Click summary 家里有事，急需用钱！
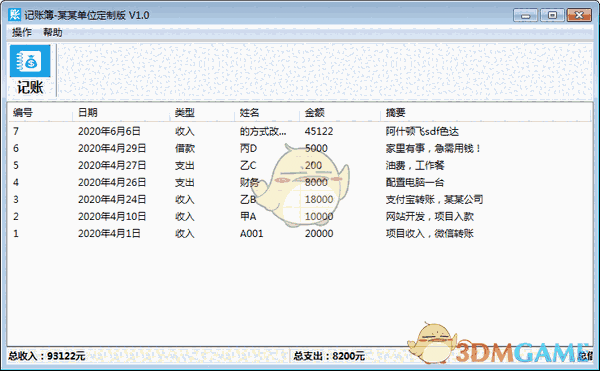The width and height of the screenshot is (600, 371). 434,148
